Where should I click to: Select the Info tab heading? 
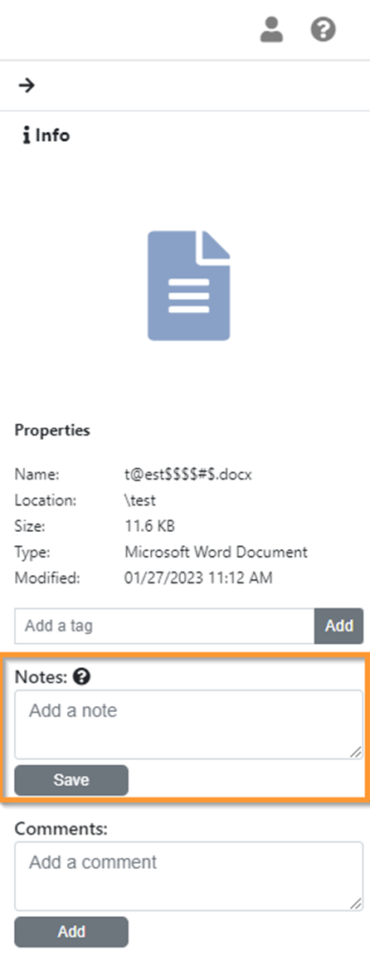(x=46, y=135)
